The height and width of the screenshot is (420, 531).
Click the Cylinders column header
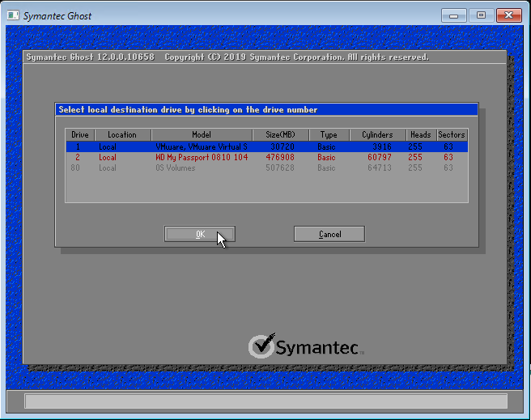click(x=377, y=134)
